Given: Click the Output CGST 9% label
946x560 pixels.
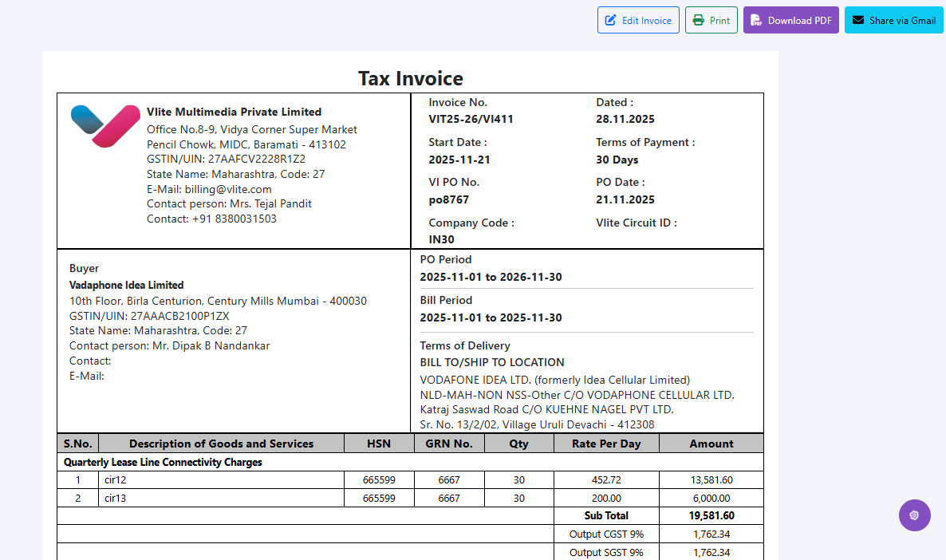Looking at the screenshot, I should [606, 534].
